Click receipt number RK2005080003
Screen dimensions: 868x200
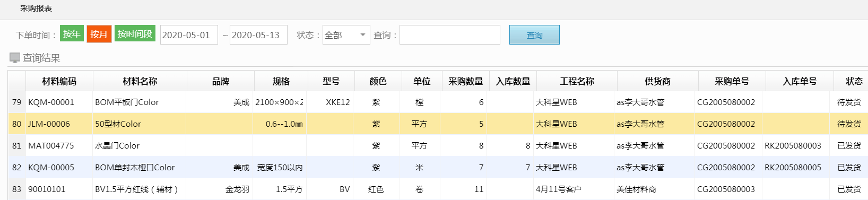(793, 145)
